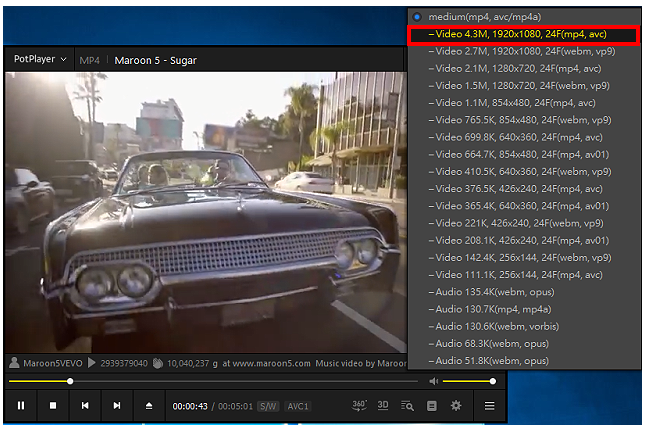Viewport: 648px width, 431px height.
Task: Choose Audio 135.4K webm opus
Action: coord(523,292)
